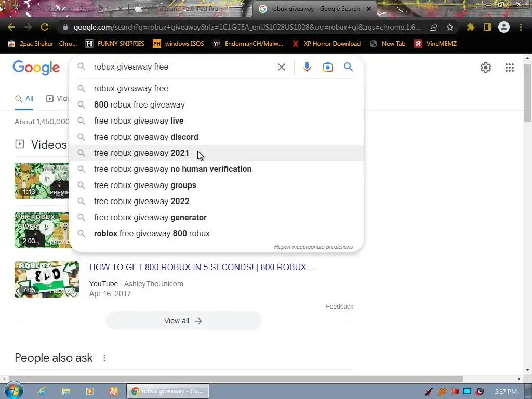532x399 pixels.
Task: Click the horizontal page scrollbar
Action: pos(236,379)
